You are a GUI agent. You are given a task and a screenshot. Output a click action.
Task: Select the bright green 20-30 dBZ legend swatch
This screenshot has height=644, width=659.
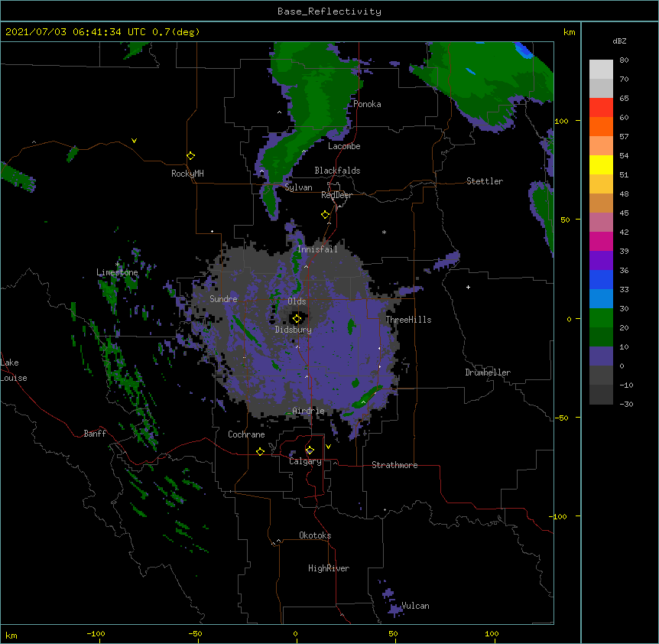[601, 318]
